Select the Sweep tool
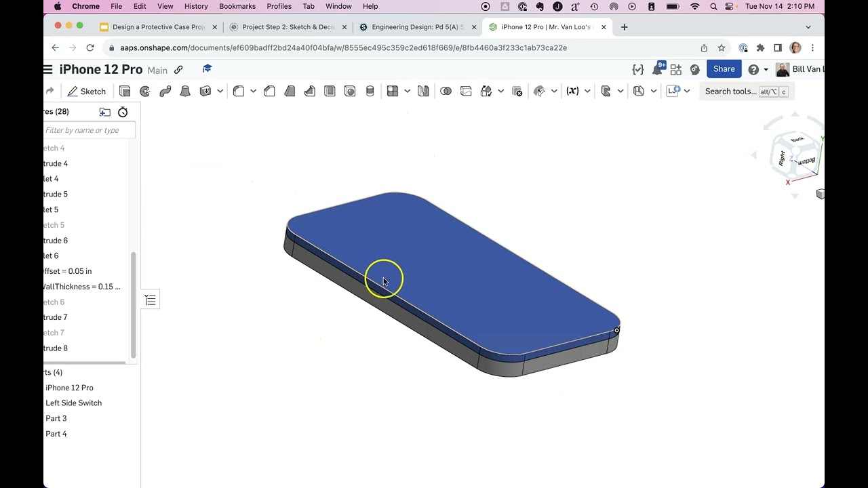Image resolution: width=868 pixels, height=488 pixels. coord(165,91)
